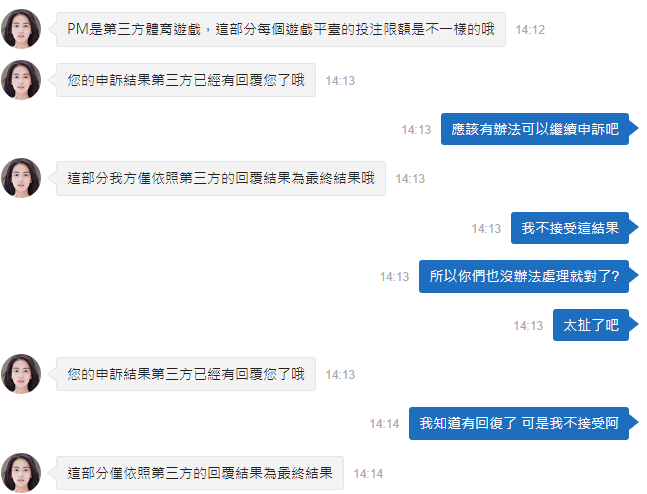This screenshot has height=494, width=647.
Task: Click the 14:12 timestamp
Action: tap(530, 30)
